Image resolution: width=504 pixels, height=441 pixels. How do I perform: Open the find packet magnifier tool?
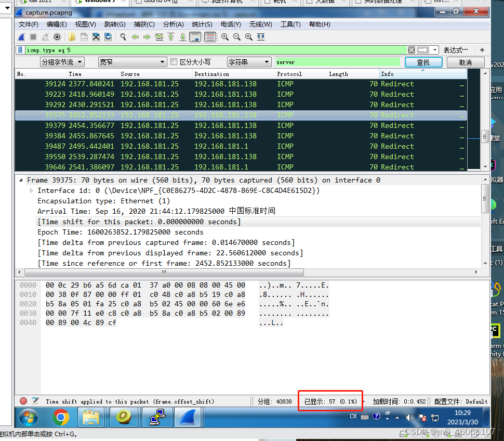[x=122, y=37]
